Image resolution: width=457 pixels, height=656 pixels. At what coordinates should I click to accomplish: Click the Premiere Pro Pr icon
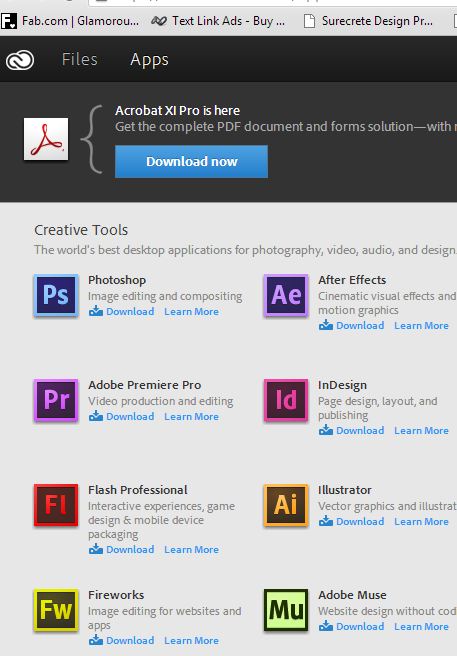(56, 400)
